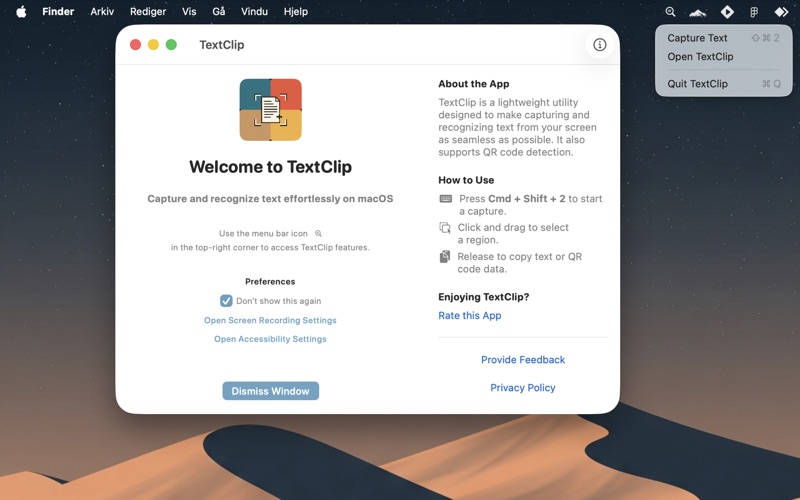The image size is (800, 500).
Task: Click the Figma-like menu bar icon
Action: pos(754,12)
